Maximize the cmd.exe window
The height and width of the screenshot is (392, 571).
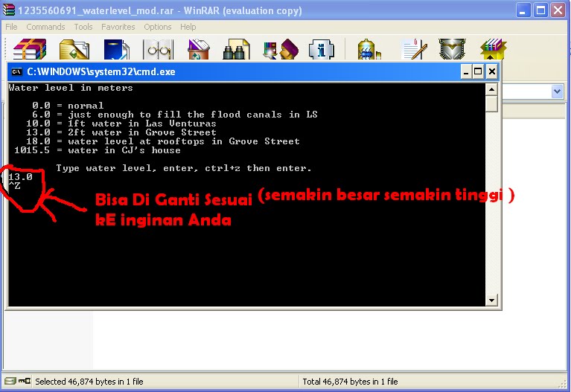pos(478,71)
